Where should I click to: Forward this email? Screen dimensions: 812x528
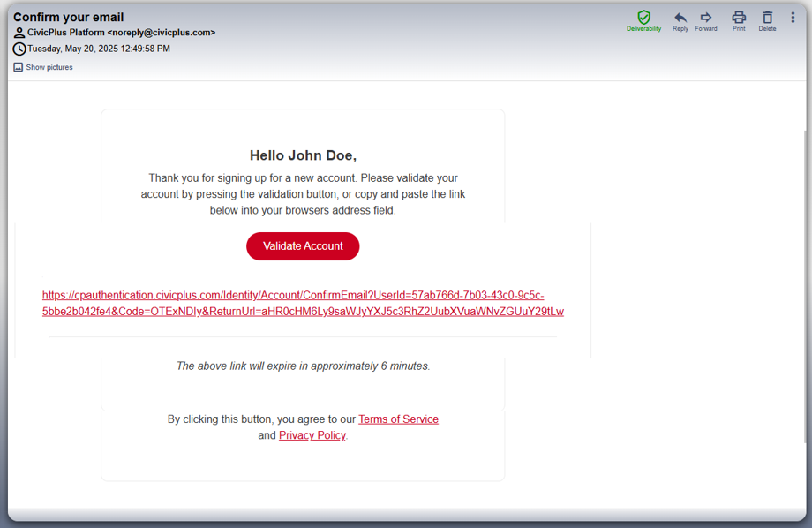[706, 21]
